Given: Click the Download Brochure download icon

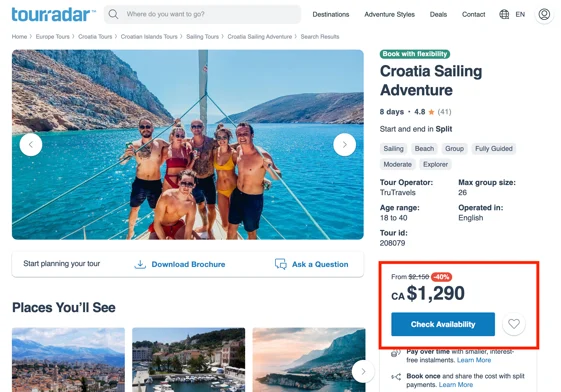Looking at the screenshot, I should click(x=140, y=264).
